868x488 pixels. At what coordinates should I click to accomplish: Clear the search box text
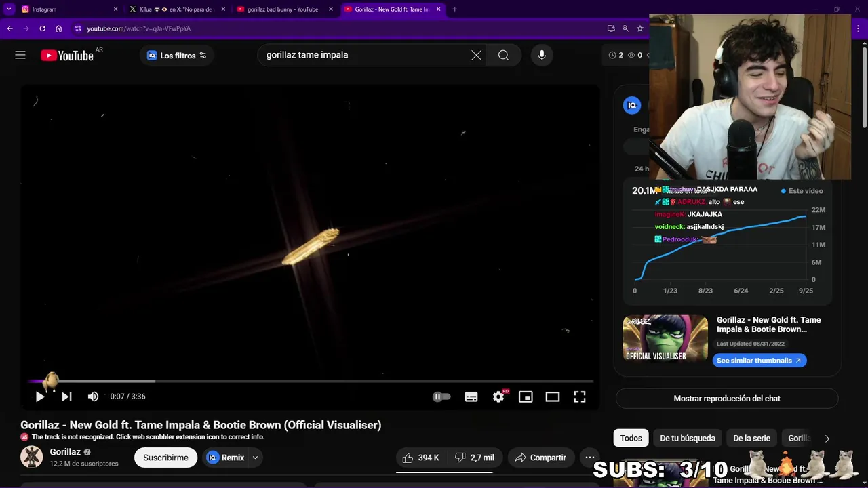pyautogui.click(x=477, y=55)
